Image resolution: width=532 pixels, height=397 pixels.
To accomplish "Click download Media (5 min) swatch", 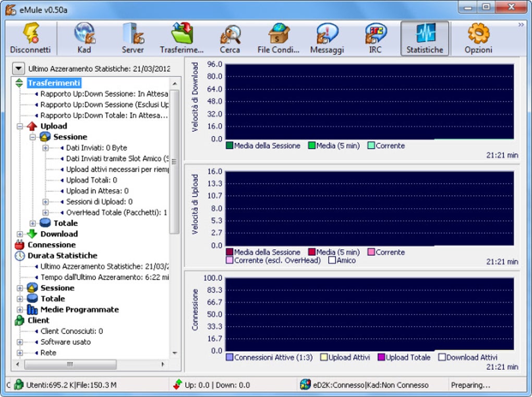I will pos(311,146).
